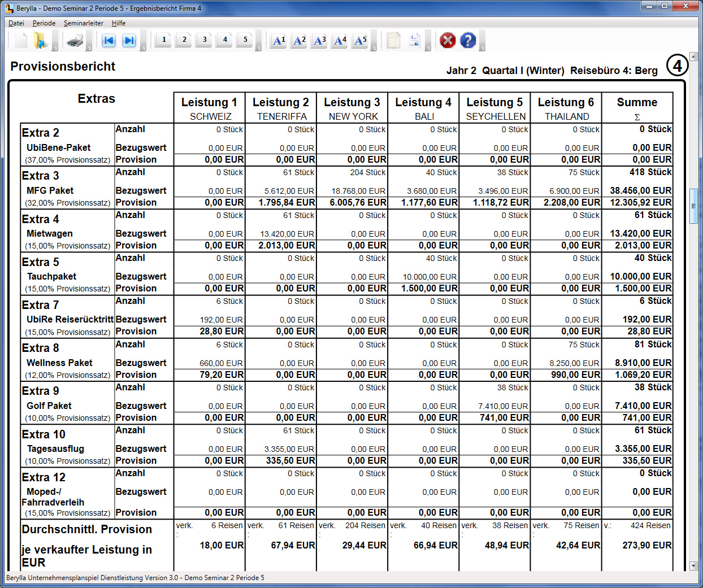Click the Wellness Paket row label
703x588 pixels.
[59, 363]
